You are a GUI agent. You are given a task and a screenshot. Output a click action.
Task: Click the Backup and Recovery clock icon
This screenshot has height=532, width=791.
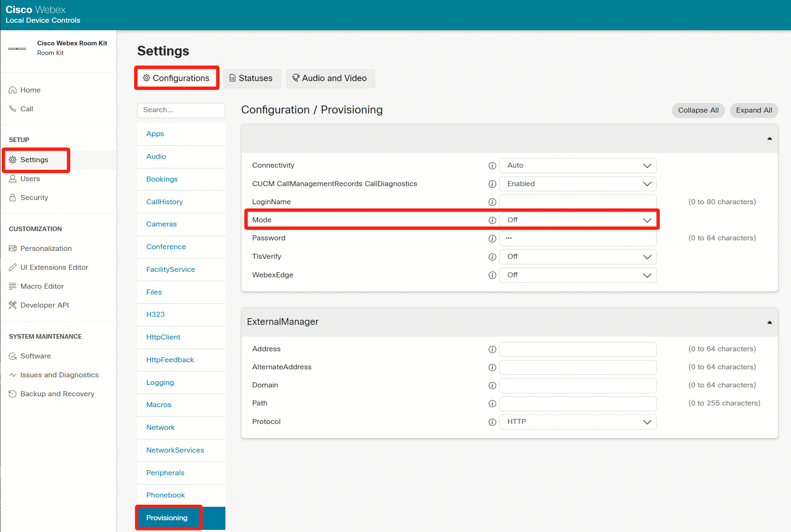pos(13,394)
